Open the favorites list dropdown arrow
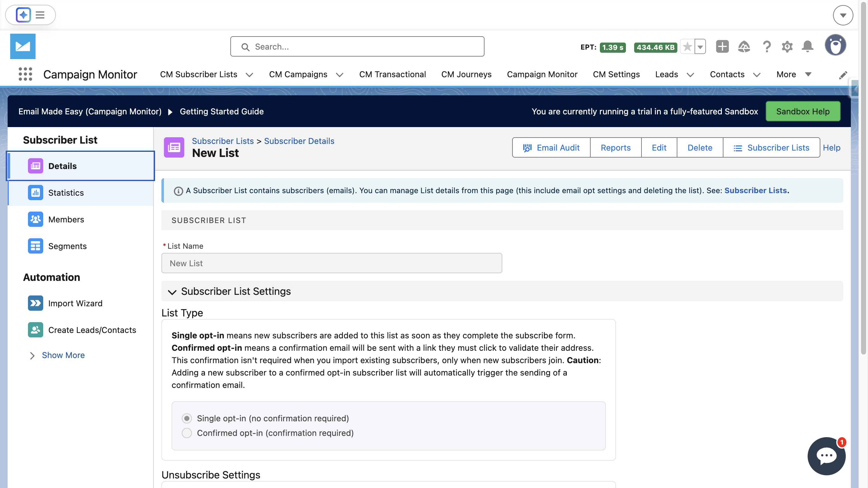 click(x=700, y=46)
